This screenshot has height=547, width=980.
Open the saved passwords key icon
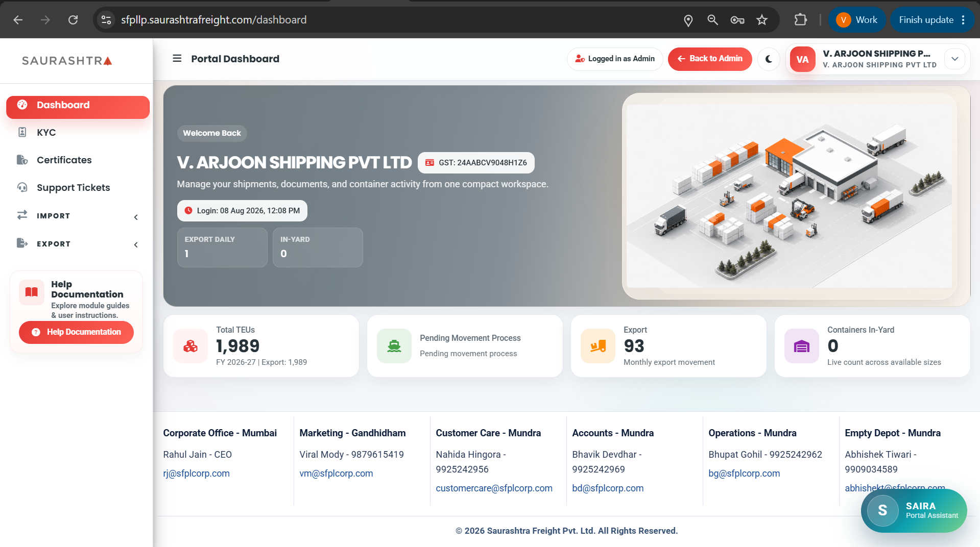737,20
